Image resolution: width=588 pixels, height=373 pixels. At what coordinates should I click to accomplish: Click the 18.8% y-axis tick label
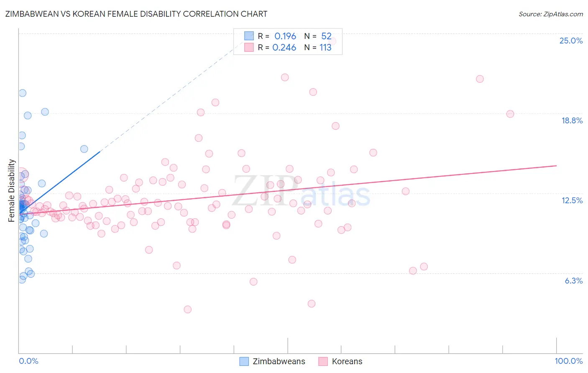(x=572, y=120)
